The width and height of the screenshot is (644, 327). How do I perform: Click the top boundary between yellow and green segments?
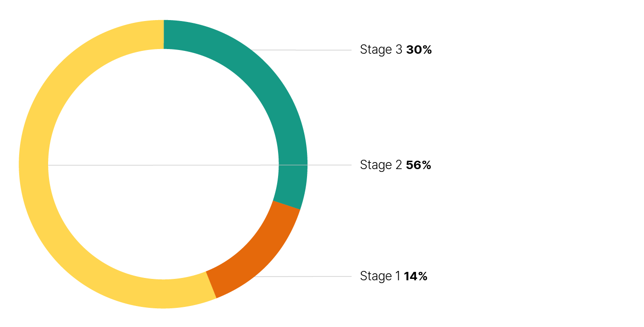(164, 34)
